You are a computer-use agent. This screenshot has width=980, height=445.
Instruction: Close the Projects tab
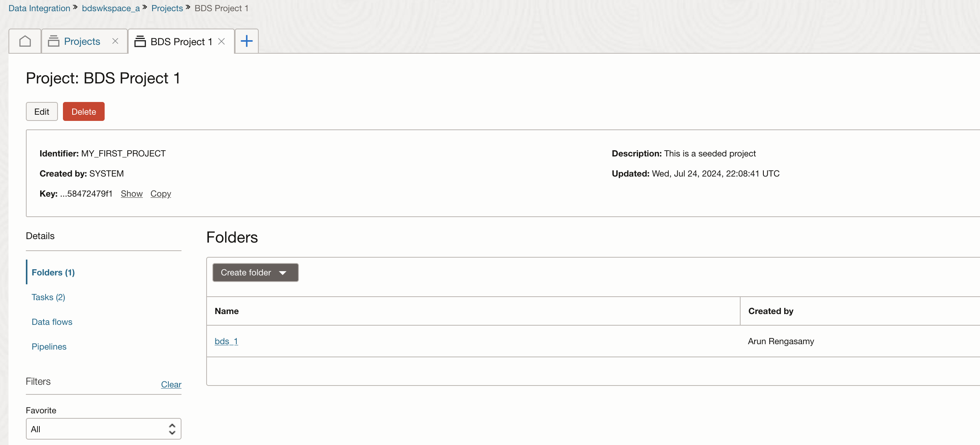(x=115, y=41)
